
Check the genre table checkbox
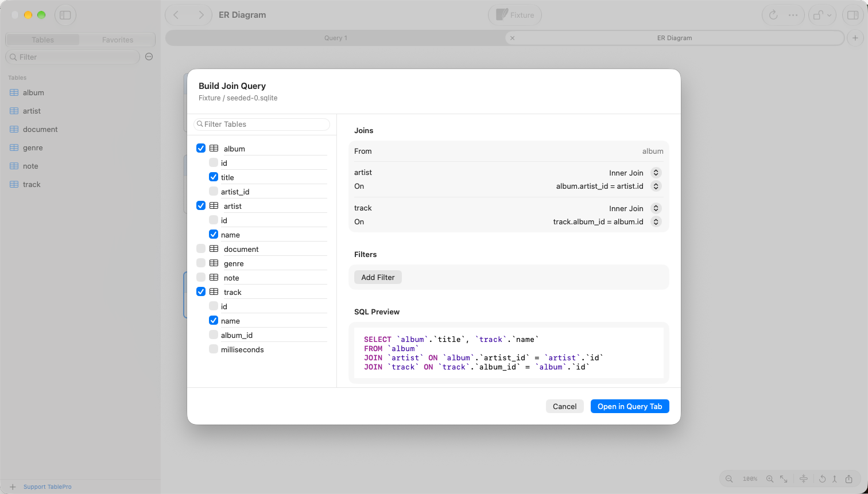click(201, 263)
